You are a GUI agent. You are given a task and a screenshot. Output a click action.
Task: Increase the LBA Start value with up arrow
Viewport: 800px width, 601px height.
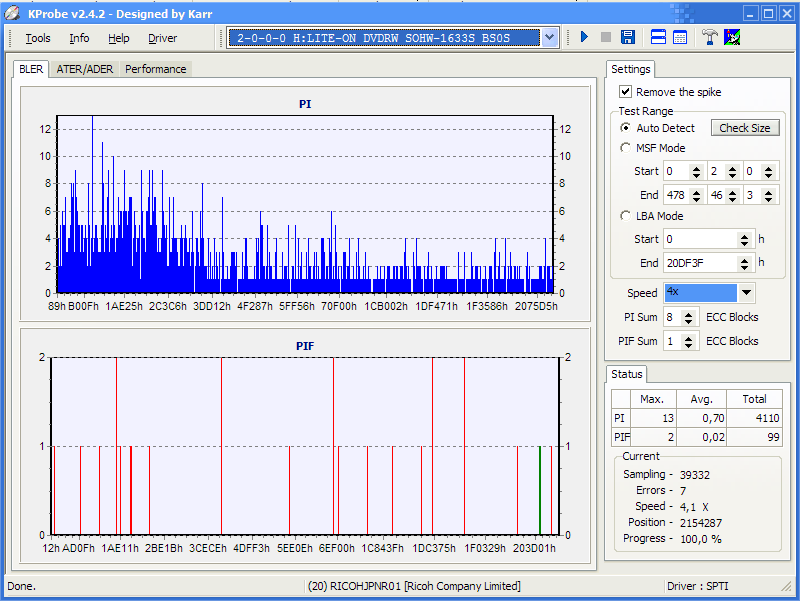point(744,236)
